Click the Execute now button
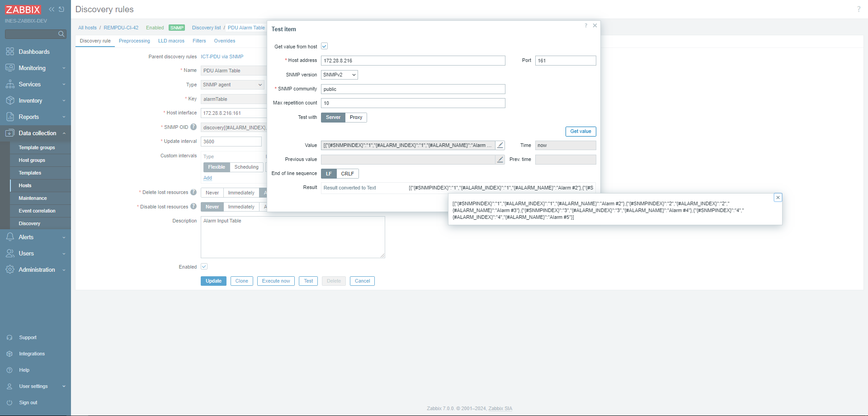Viewport: 868px width, 416px height. (276, 281)
